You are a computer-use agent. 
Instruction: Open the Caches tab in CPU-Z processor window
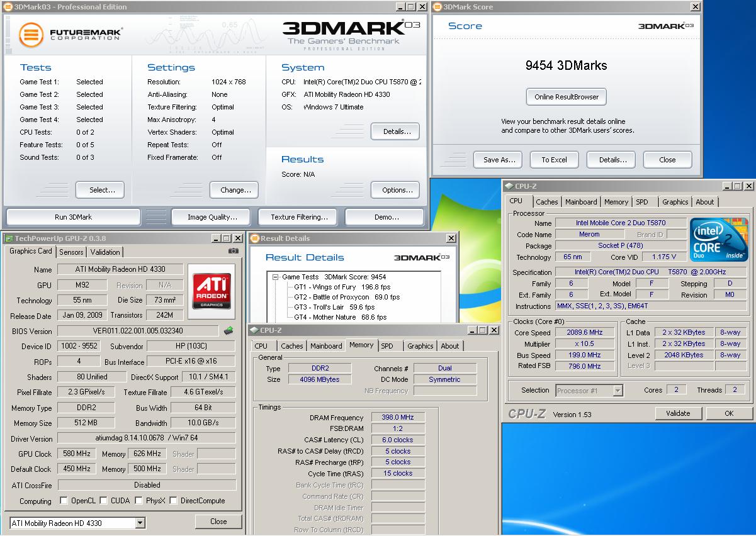click(546, 202)
